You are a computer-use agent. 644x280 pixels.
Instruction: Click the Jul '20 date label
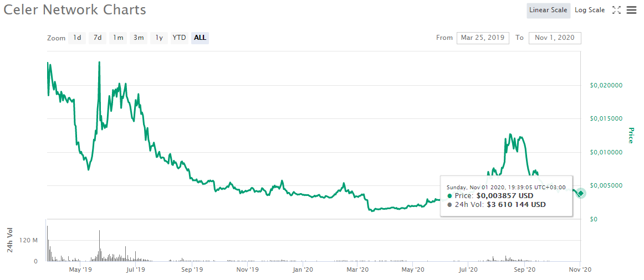coord(467,269)
